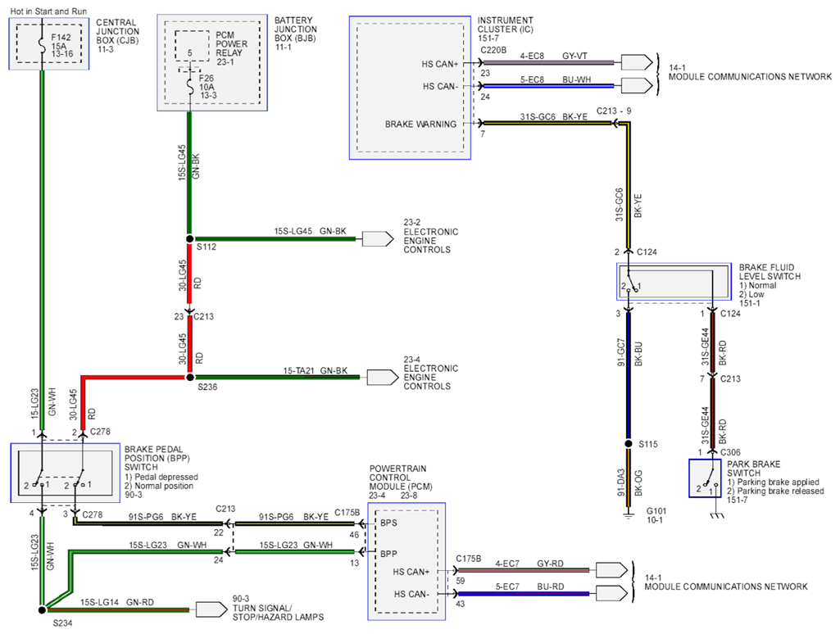Select the Powertrain Control Module box
This screenshot has height=634, width=840.
(406, 562)
